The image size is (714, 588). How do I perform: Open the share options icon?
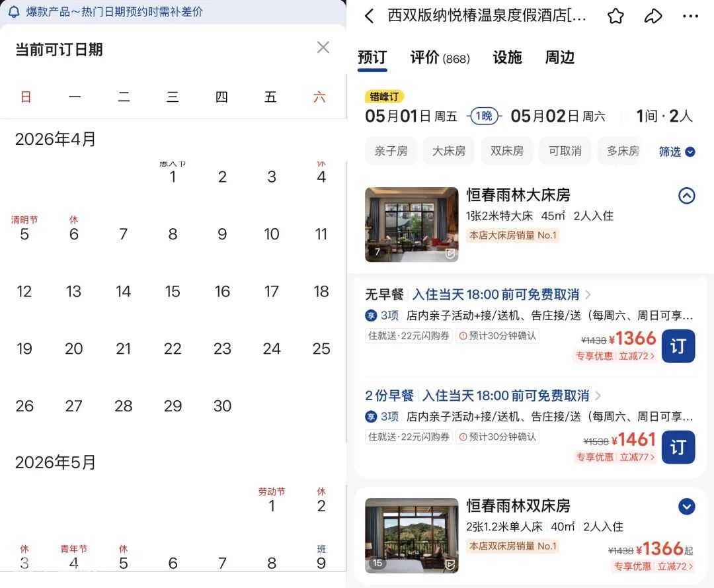(653, 17)
